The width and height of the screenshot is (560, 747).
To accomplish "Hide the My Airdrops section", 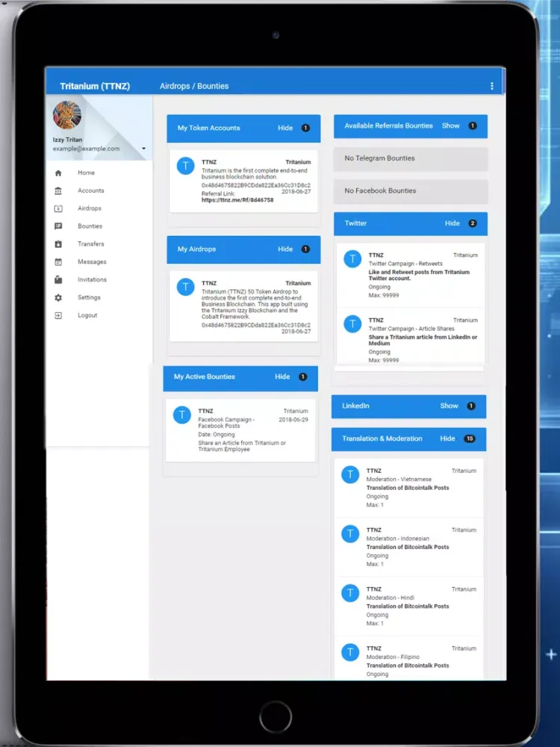I will click(285, 249).
